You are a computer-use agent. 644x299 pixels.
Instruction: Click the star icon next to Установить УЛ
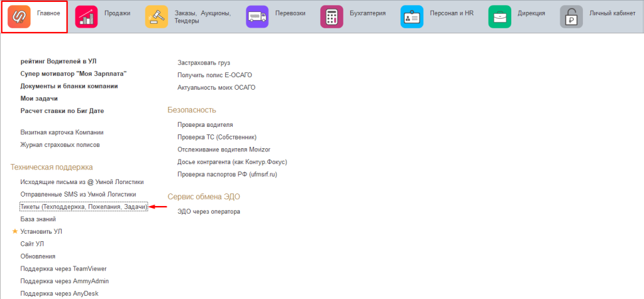pyautogui.click(x=15, y=231)
